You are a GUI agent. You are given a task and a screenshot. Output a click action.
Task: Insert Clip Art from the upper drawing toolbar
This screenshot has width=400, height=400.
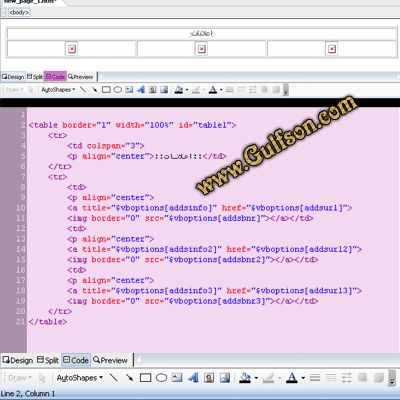(152, 89)
